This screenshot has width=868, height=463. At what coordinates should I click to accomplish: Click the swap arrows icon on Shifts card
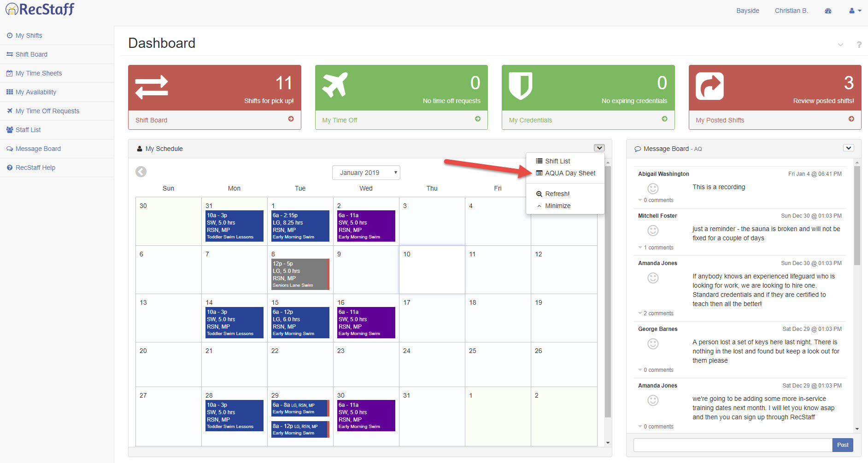point(152,87)
